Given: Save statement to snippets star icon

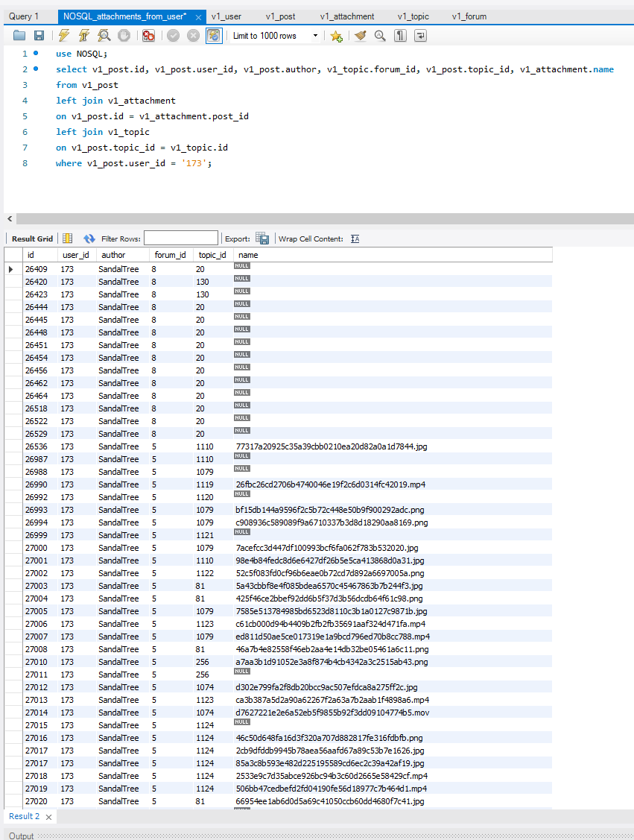Looking at the screenshot, I should click(x=336, y=36).
